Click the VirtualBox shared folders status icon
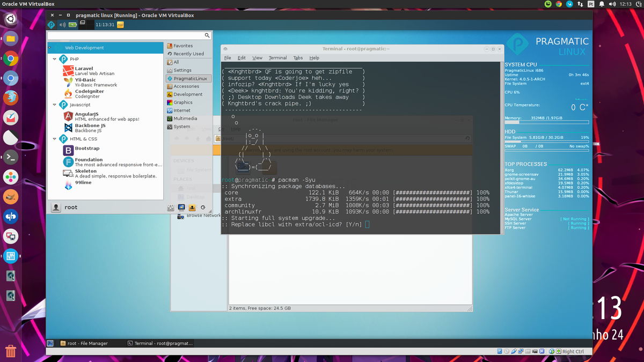Viewport: 644px width, 362px height. (528, 351)
